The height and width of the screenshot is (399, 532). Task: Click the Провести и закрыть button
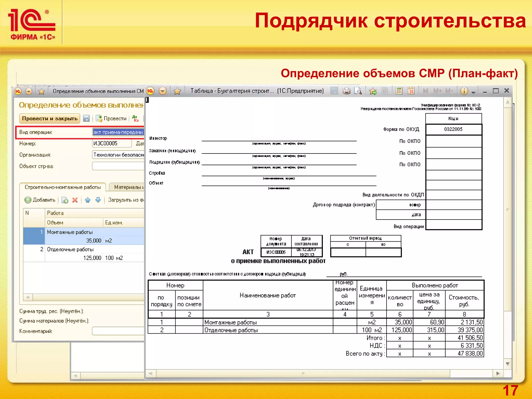point(50,118)
